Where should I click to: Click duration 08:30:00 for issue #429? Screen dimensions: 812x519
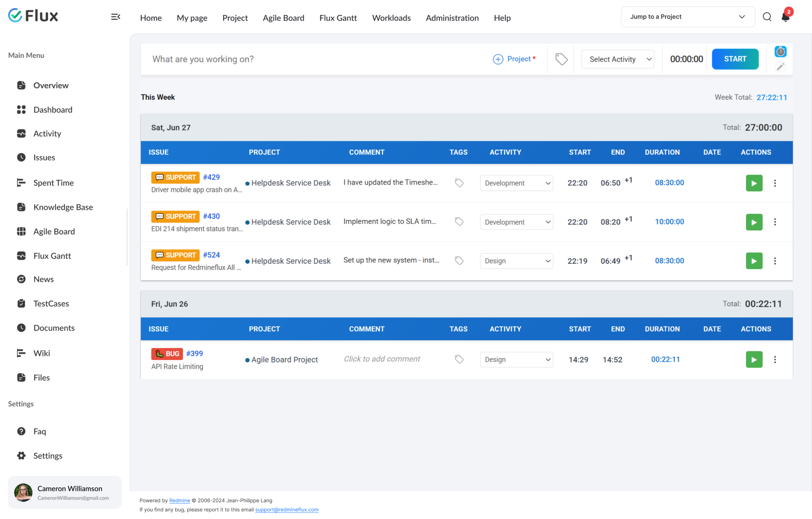point(669,183)
